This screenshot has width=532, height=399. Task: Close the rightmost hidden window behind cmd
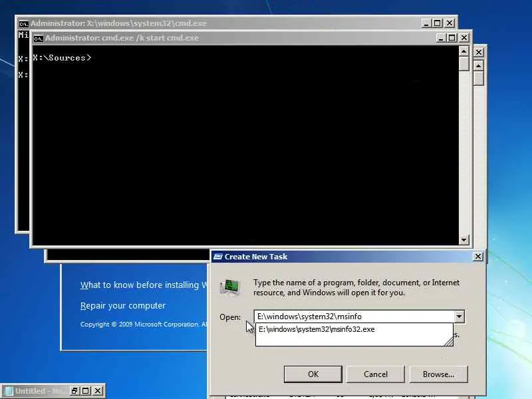[478, 53]
